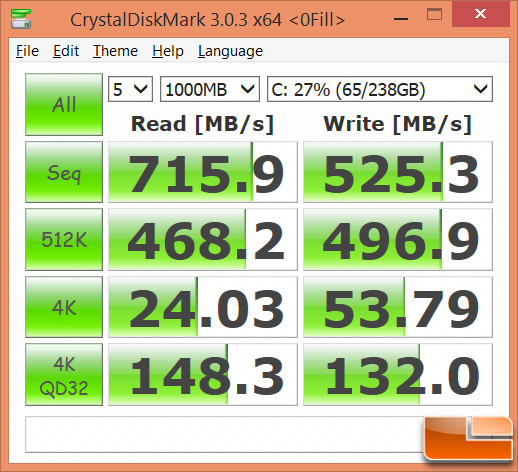Open the 1000MB test size dropdown
This screenshot has width=518, height=472.
210,89
